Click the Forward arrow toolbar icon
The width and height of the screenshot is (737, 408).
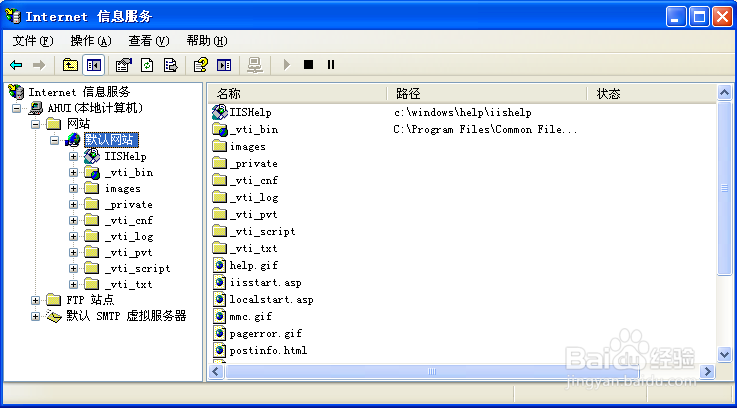tap(39, 65)
